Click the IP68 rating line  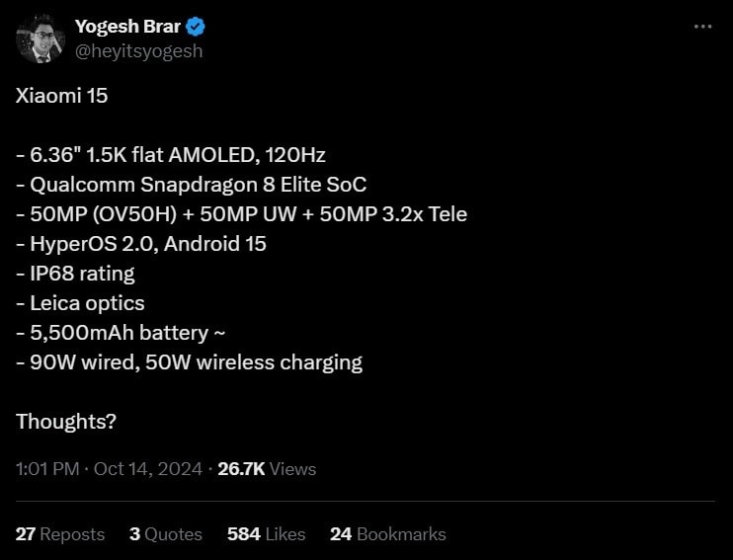[x=75, y=274]
